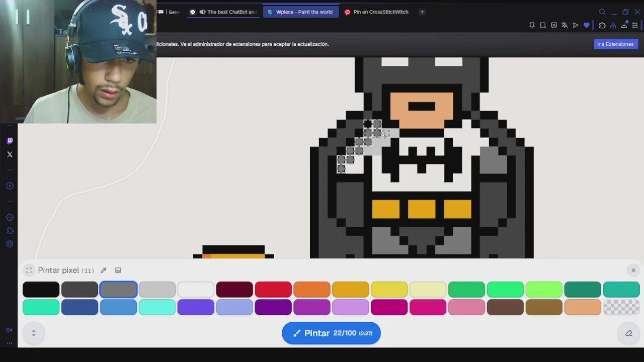Image resolution: width=644 pixels, height=362 pixels.
Task: Click the Pintar 22/100 button
Action: click(331, 333)
